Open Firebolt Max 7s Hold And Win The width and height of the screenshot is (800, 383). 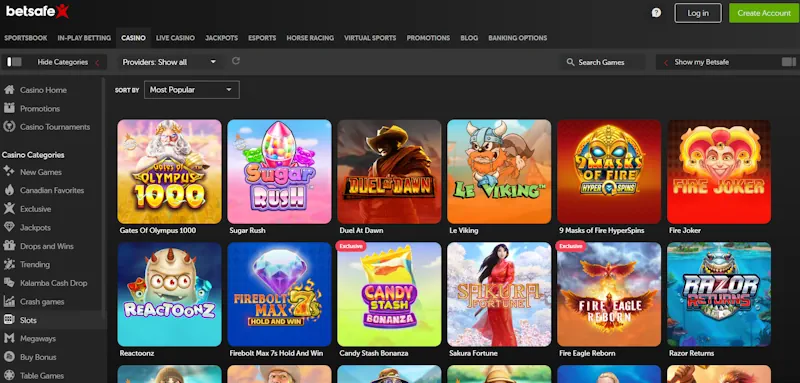[x=279, y=294]
